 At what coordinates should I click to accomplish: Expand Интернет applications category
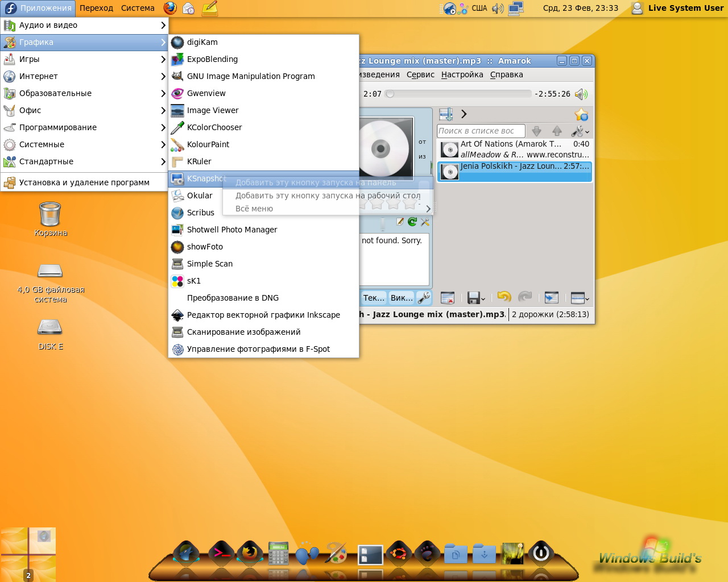click(x=85, y=76)
